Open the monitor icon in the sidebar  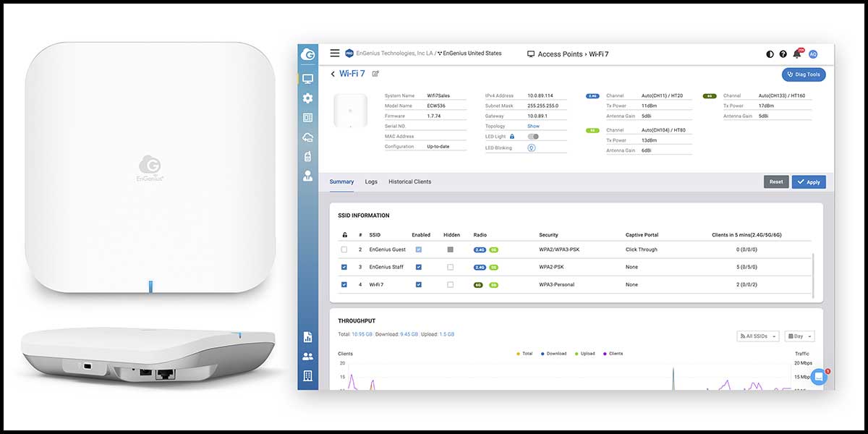tap(307, 79)
